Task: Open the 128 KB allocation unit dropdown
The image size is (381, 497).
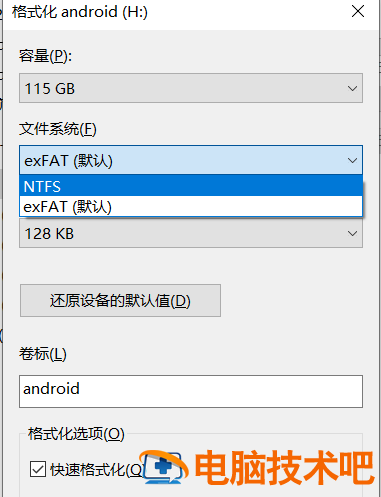Action: (x=191, y=233)
